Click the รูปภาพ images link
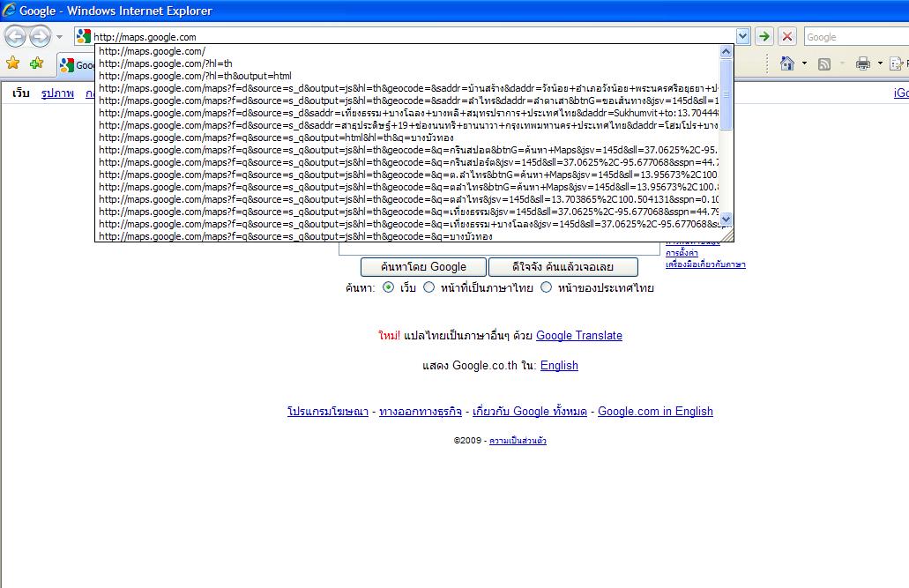 (57, 93)
